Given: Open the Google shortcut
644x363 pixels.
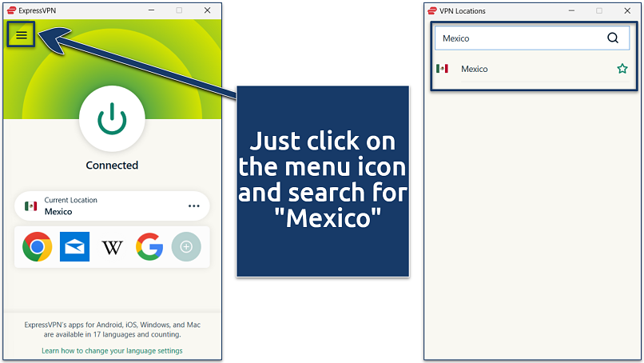Looking at the screenshot, I should click(149, 246).
